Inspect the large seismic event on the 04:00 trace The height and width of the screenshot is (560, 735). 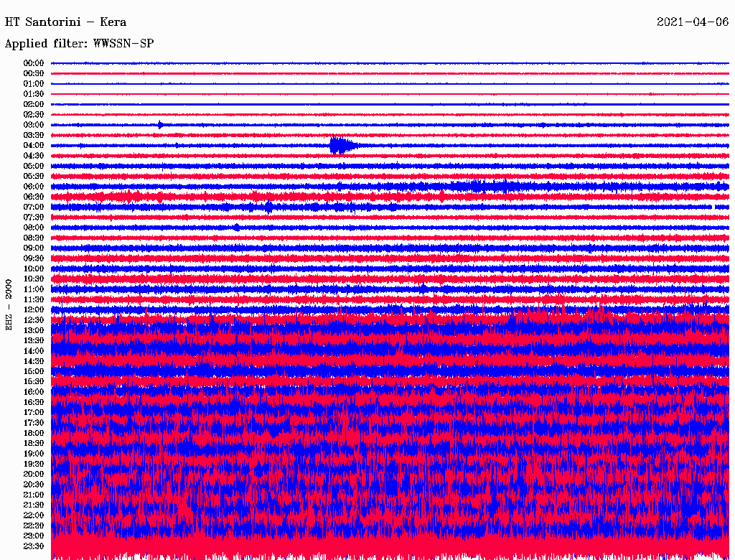345,146
